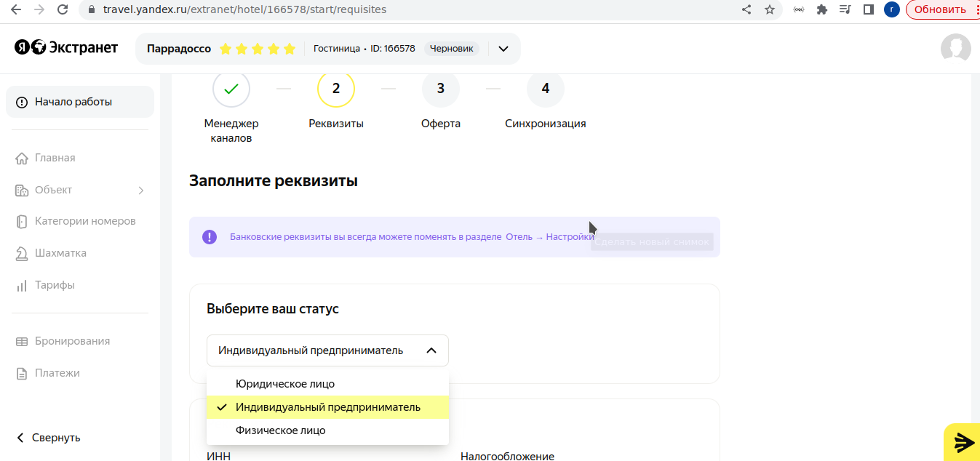This screenshot has height=461, width=980.
Task: Collapse sidebar with Свернуть
Action: point(48,438)
